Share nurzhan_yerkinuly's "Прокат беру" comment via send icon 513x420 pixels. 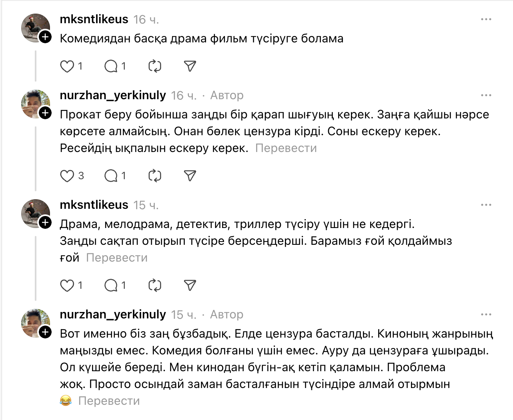coord(190,176)
